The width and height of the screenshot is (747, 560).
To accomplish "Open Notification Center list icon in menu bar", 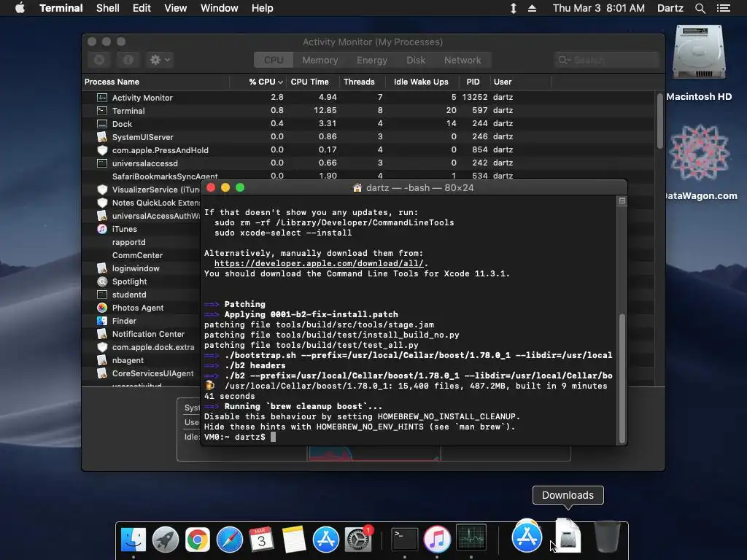I will click(x=723, y=8).
